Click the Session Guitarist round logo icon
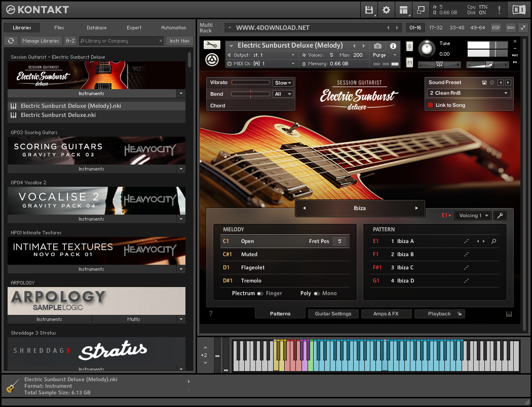The width and height of the screenshot is (532, 407). coord(212,59)
